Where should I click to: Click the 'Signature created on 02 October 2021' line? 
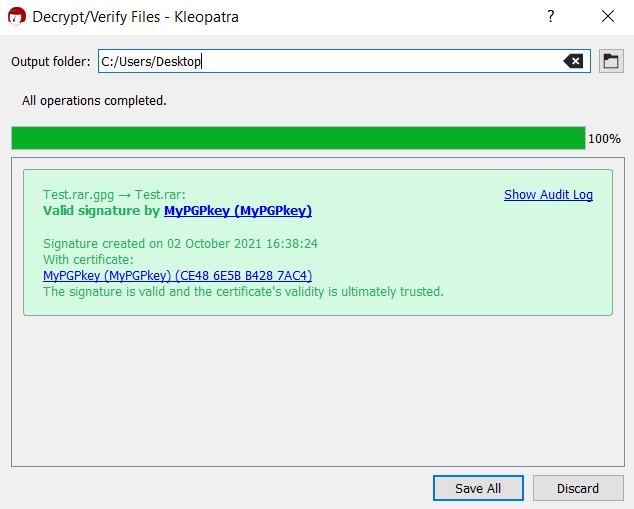tap(180, 243)
